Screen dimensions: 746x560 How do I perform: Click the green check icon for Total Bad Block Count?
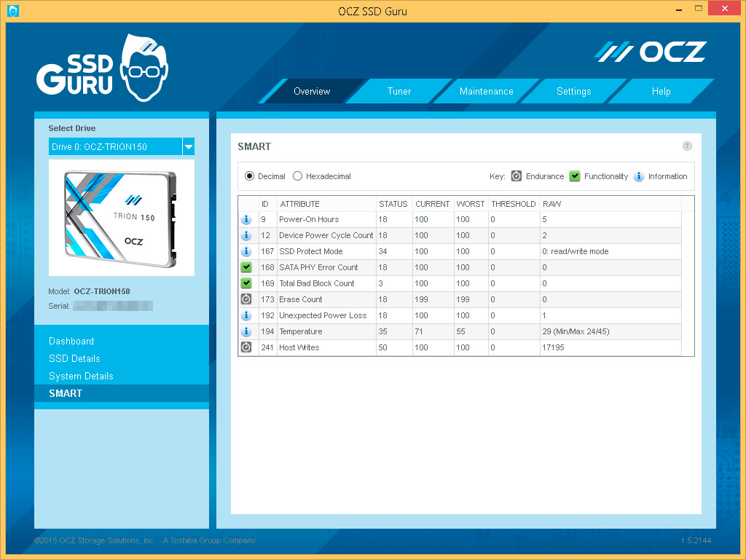[x=246, y=283]
